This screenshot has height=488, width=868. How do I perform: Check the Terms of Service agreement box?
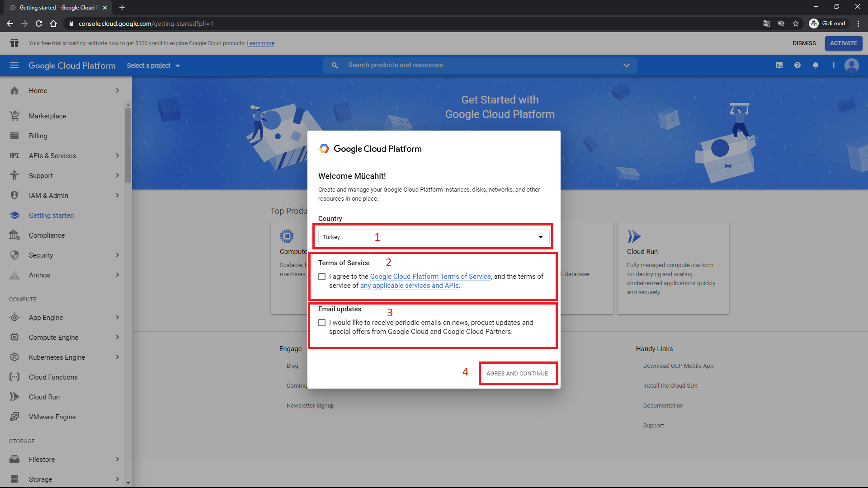(x=322, y=277)
